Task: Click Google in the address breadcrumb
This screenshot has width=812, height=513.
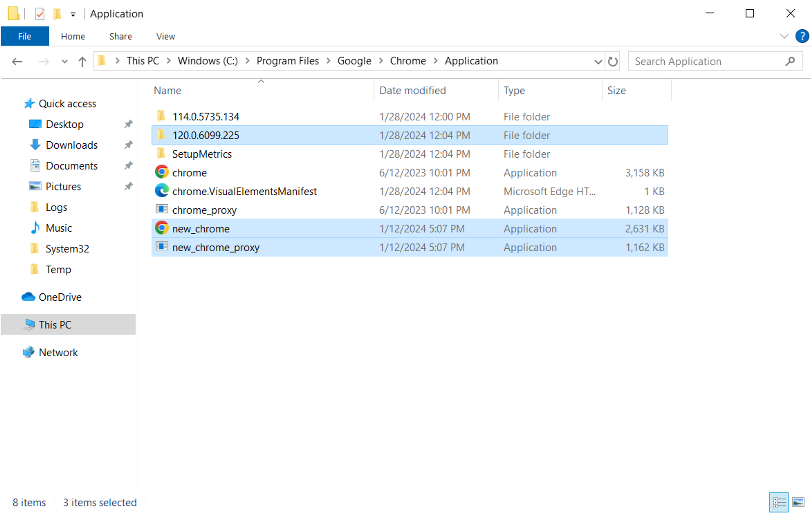Action: [x=354, y=61]
